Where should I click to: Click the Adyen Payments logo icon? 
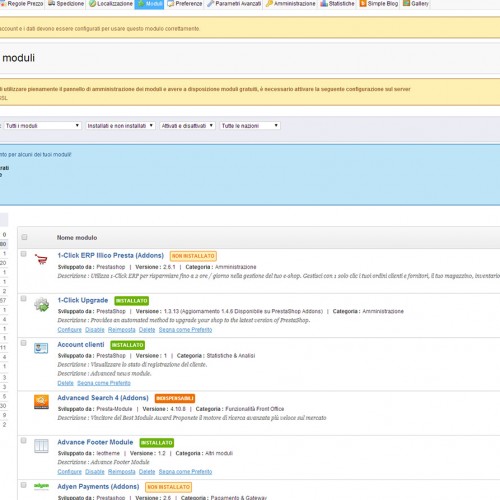click(41, 486)
